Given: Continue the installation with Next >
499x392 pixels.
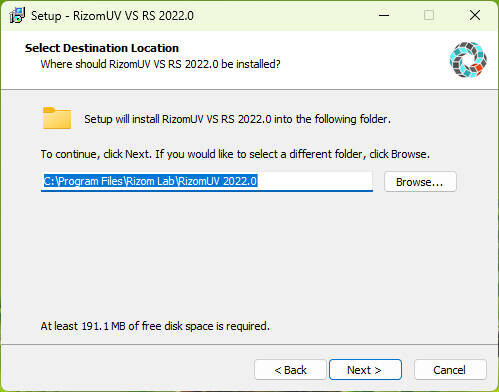Looking at the screenshot, I should [x=365, y=370].
